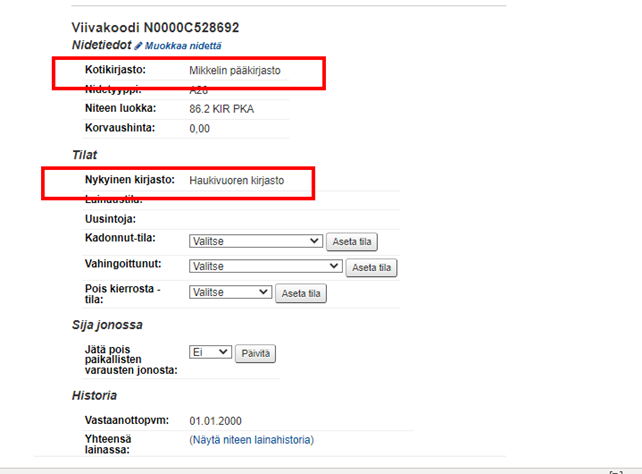Click the date 01.01.2000
Viewport: 642px width, 474px height.
coord(215,421)
